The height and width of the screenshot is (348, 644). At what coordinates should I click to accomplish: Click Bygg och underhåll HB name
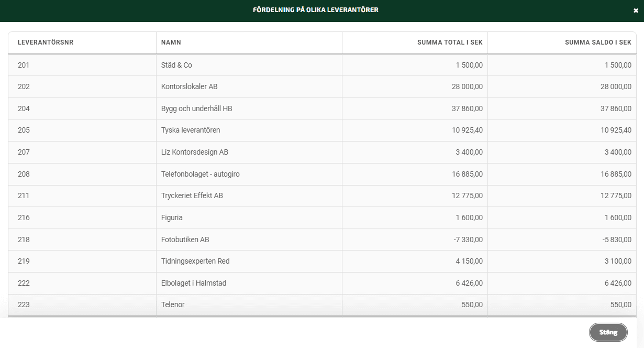(196, 109)
